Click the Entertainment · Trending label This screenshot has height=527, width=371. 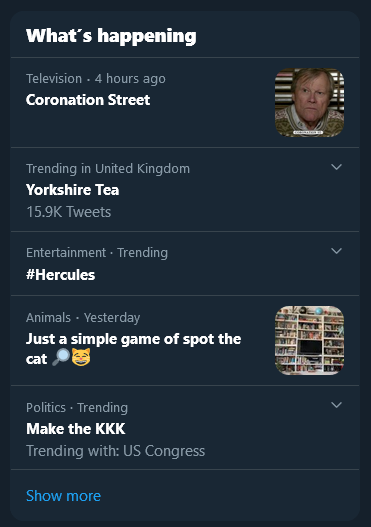[97, 253]
